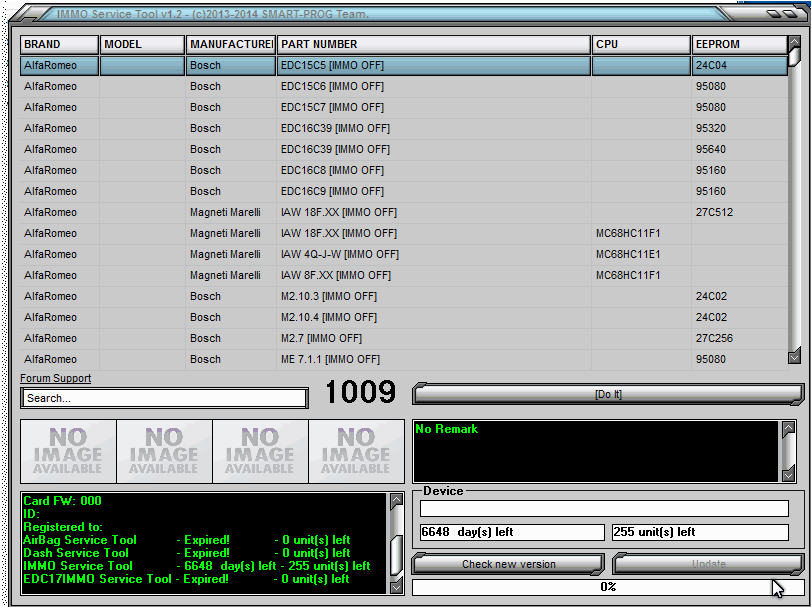Click the 0% progress bar

click(608, 587)
